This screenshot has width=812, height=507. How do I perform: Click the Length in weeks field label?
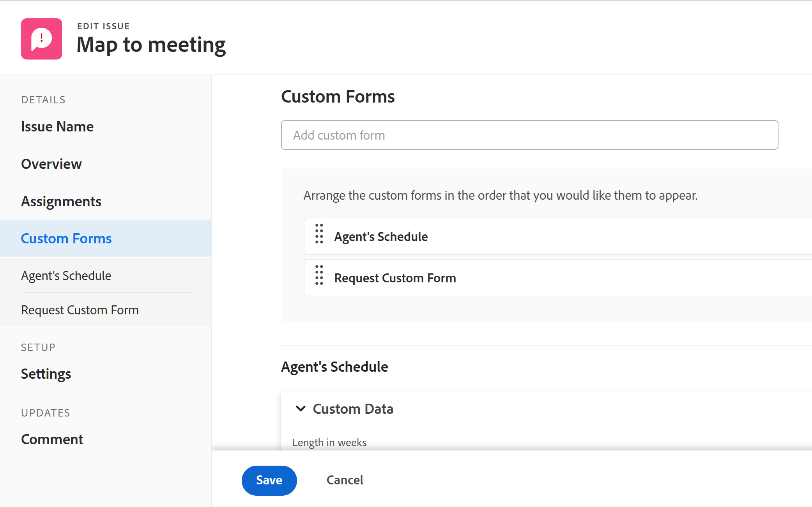tap(329, 443)
